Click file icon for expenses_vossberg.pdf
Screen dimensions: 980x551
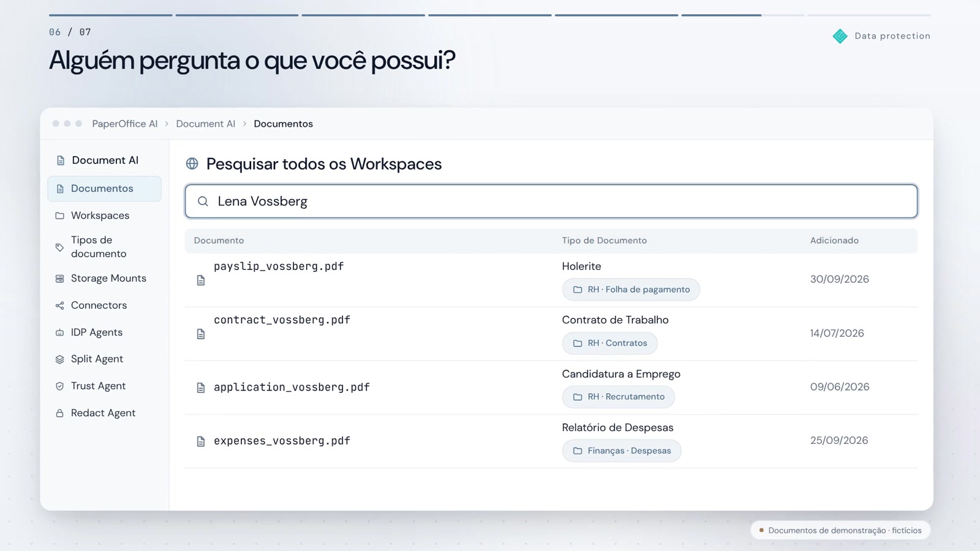coord(201,441)
